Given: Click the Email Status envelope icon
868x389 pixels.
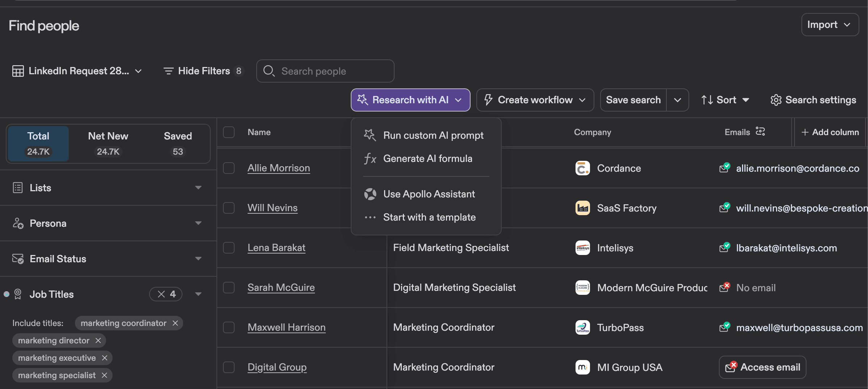Looking at the screenshot, I should coord(18,259).
